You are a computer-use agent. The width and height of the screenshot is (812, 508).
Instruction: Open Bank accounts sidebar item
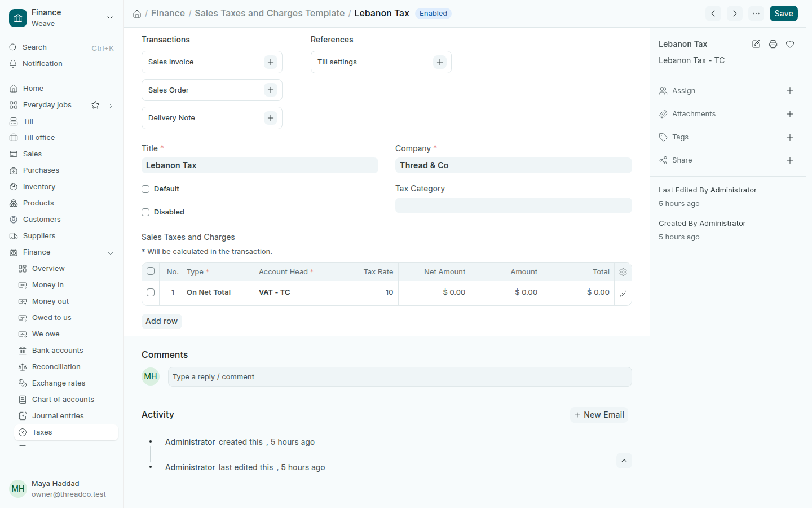tap(66, 351)
